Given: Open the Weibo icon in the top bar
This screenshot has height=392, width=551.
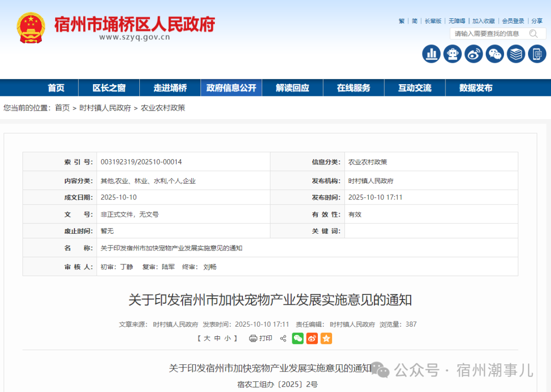Looking at the screenshot, I should coord(473,54).
